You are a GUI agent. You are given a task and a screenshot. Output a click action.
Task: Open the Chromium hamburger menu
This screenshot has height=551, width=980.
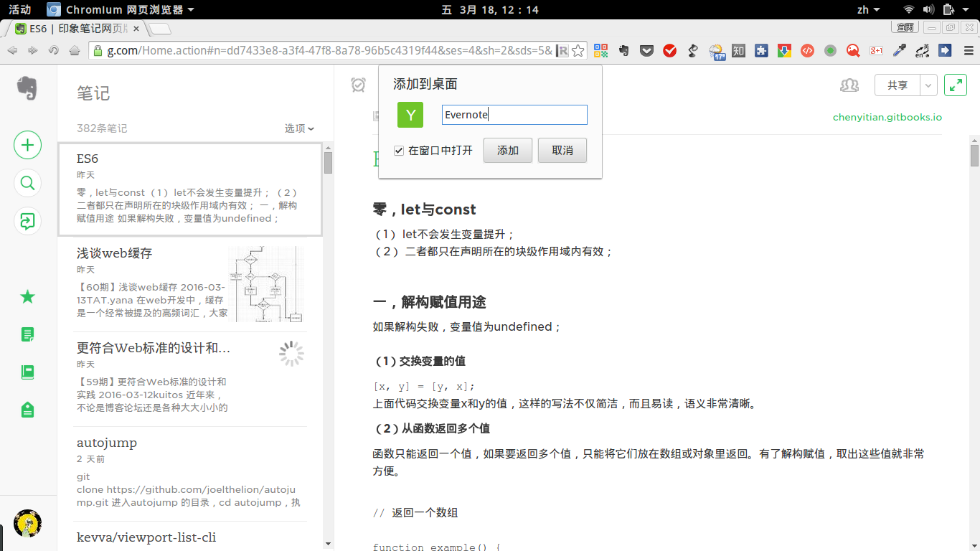pos(969,50)
